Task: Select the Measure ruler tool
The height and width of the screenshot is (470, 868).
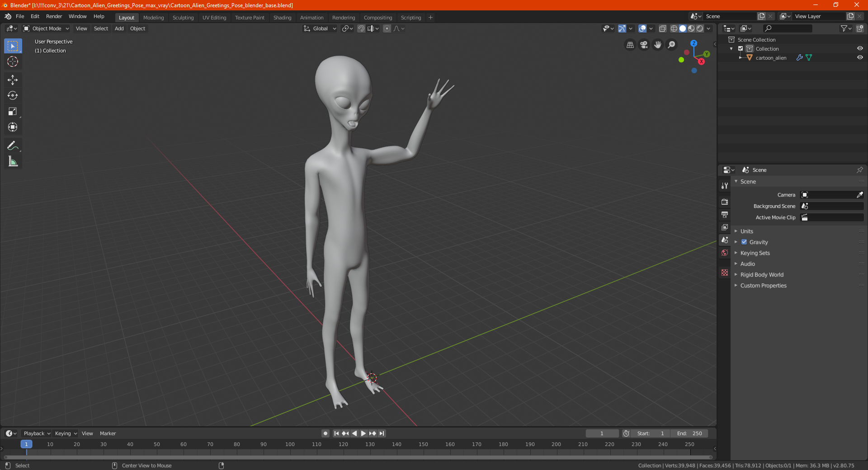Action: [13, 161]
